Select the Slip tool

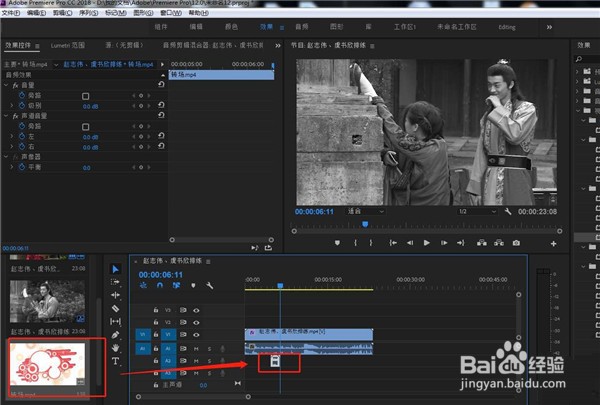coord(115,322)
